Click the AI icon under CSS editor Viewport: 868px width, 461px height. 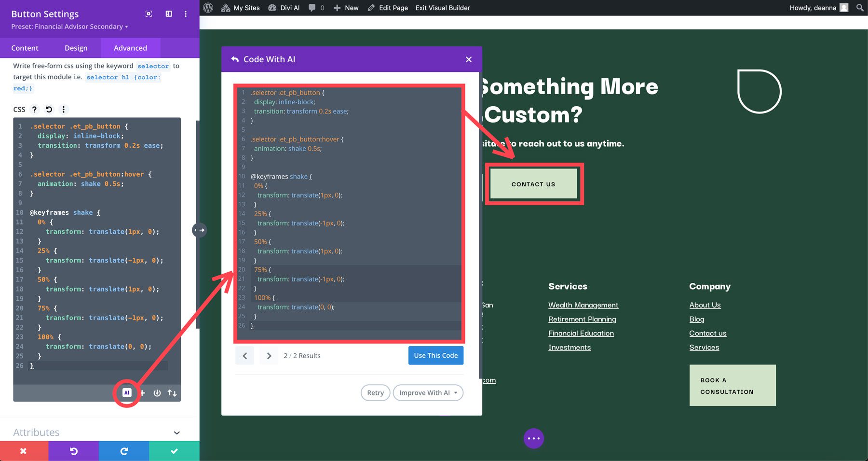point(127,393)
